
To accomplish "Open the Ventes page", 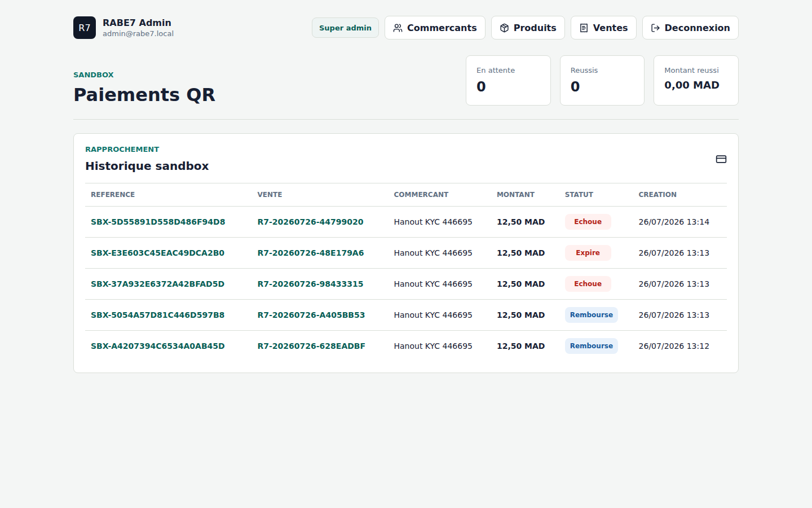I will click(603, 28).
